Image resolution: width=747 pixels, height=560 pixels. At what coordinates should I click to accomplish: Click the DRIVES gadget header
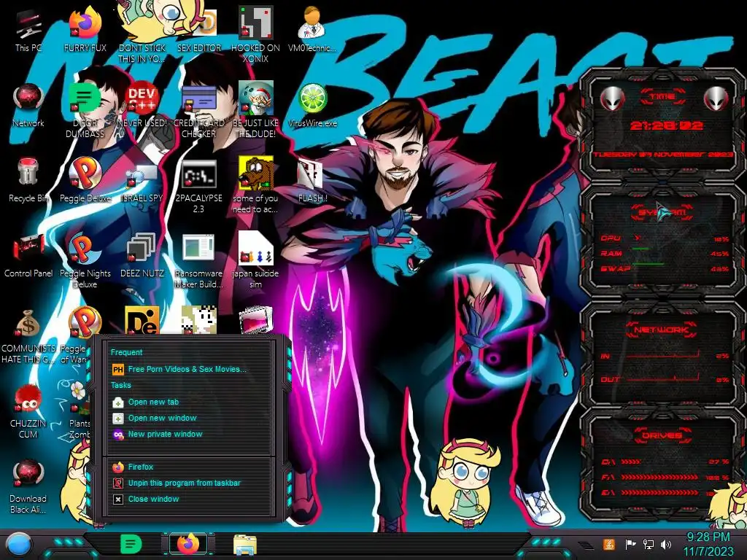(662, 435)
